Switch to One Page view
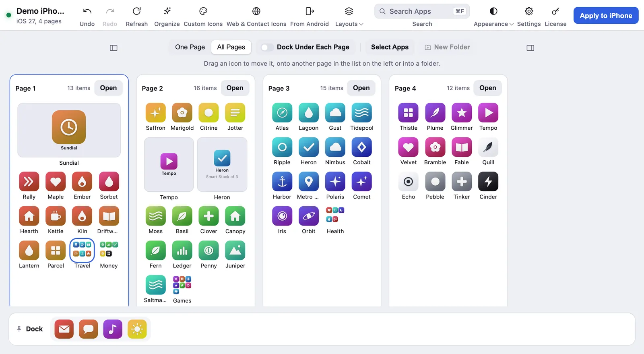644x354 pixels. point(190,47)
